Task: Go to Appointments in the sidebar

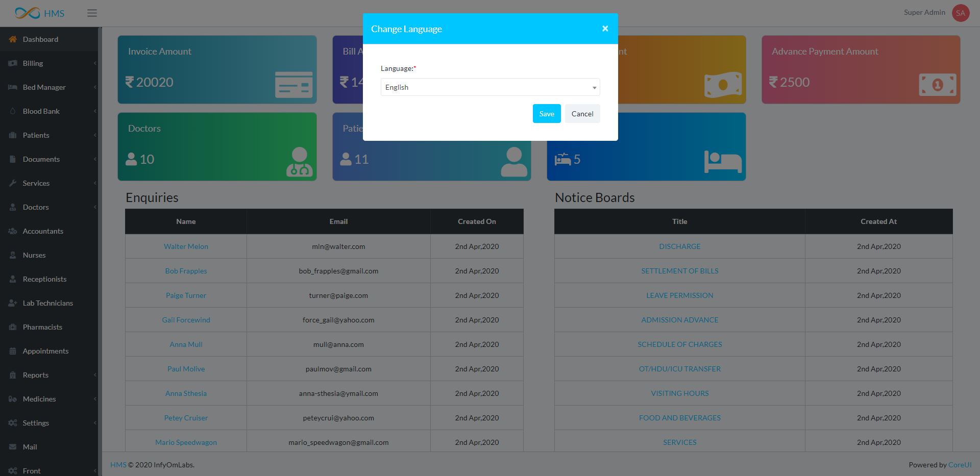Action: click(45, 351)
